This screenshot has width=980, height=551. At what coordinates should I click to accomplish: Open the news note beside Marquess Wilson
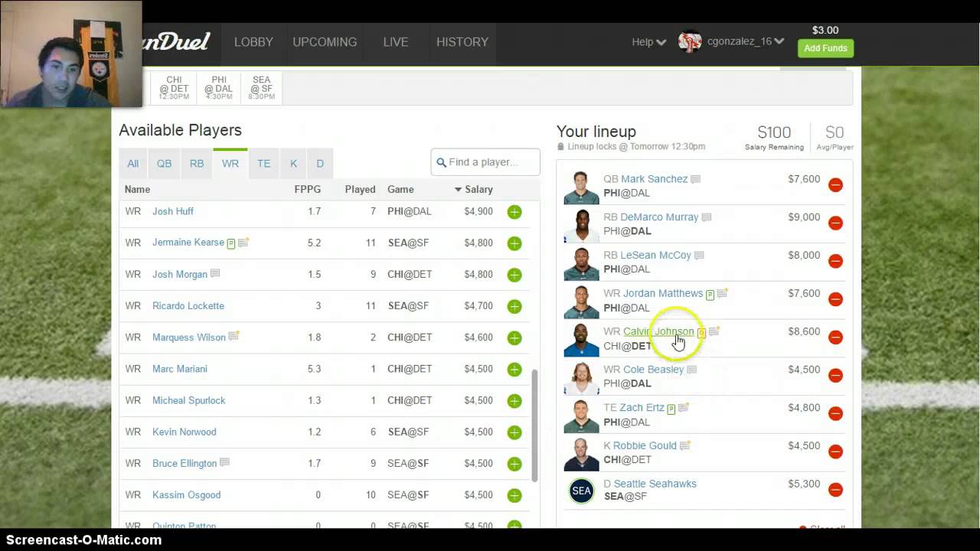coord(234,336)
